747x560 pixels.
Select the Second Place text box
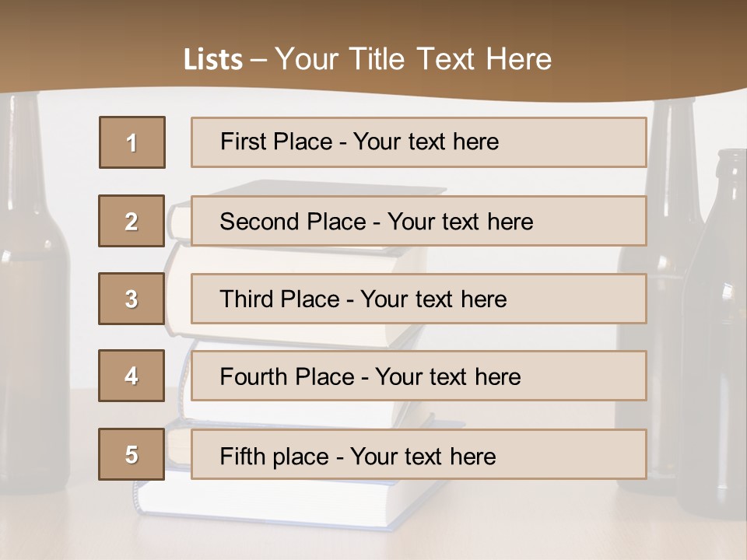coord(419,221)
